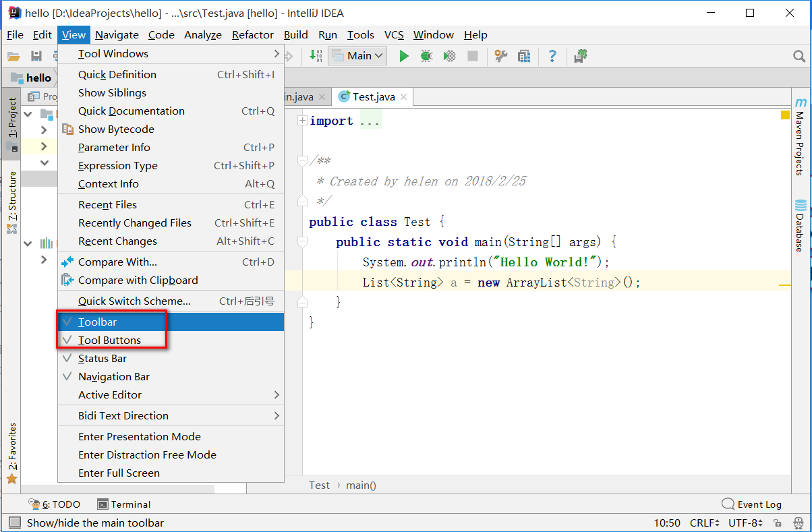Viewport: 812px width, 532px height.
Task: Open the Project Structure icon
Action: click(x=523, y=56)
